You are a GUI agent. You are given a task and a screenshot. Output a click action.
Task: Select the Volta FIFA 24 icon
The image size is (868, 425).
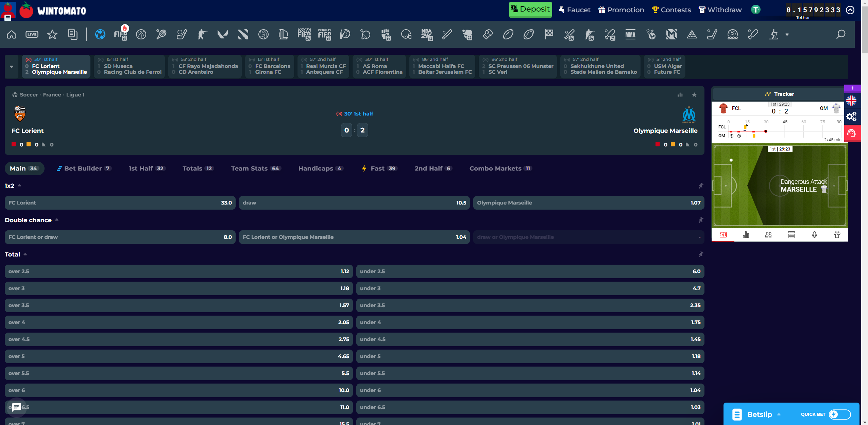click(304, 34)
